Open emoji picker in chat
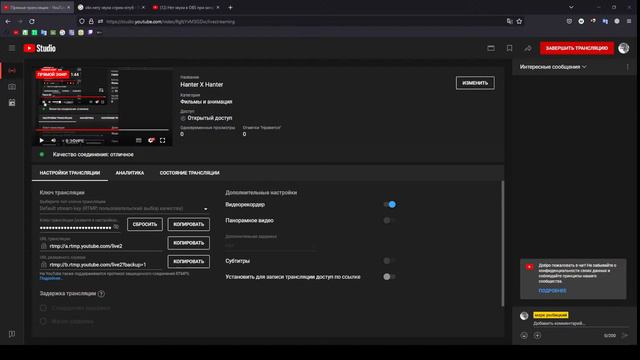Image resolution: width=640 pixels, height=360 pixels. (x=524, y=336)
